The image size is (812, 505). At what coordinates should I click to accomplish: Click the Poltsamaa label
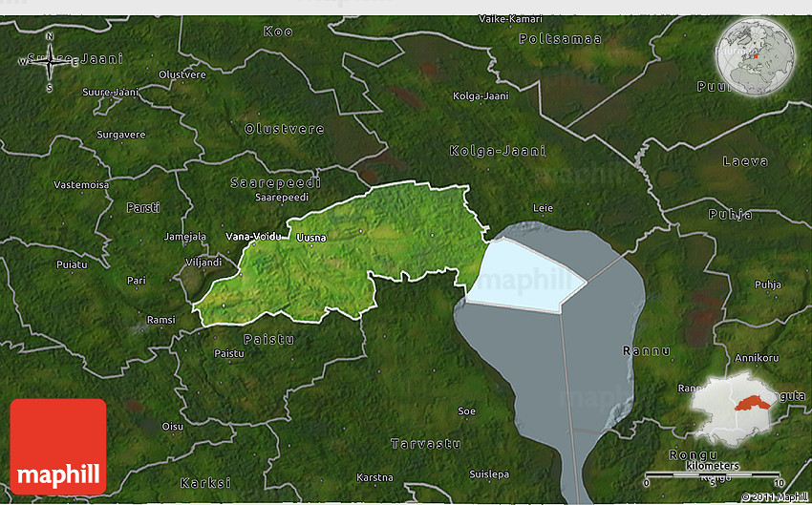(560, 39)
